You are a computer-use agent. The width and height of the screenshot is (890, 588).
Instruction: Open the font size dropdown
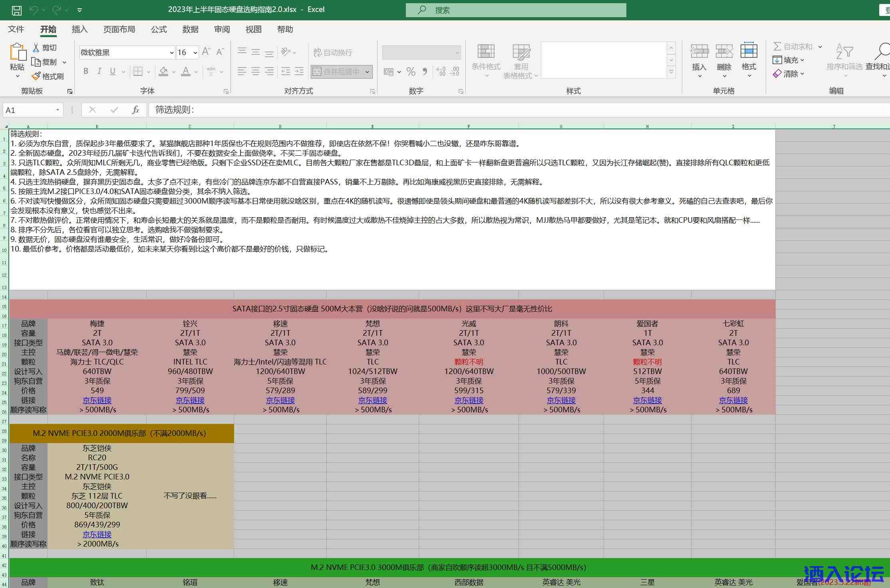pos(195,53)
